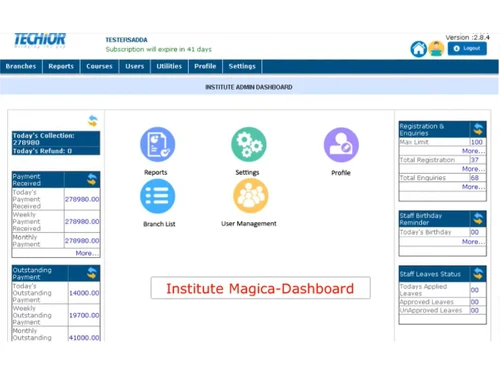This screenshot has height=375, width=500.
Task: Click the subscription expiry notice text
Action: [159, 49]
